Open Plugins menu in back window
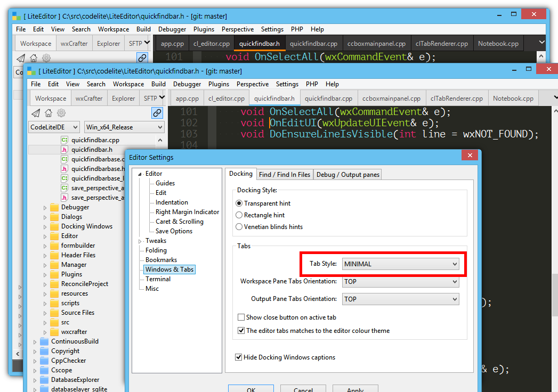The height and width of the screenshot is (392, 558). pyautogui.click(x=204, y=29)
